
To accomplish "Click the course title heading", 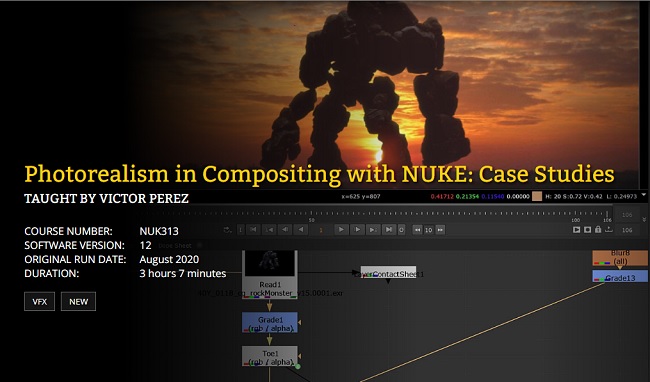I will pyautogui.click(x=319, y=174).
